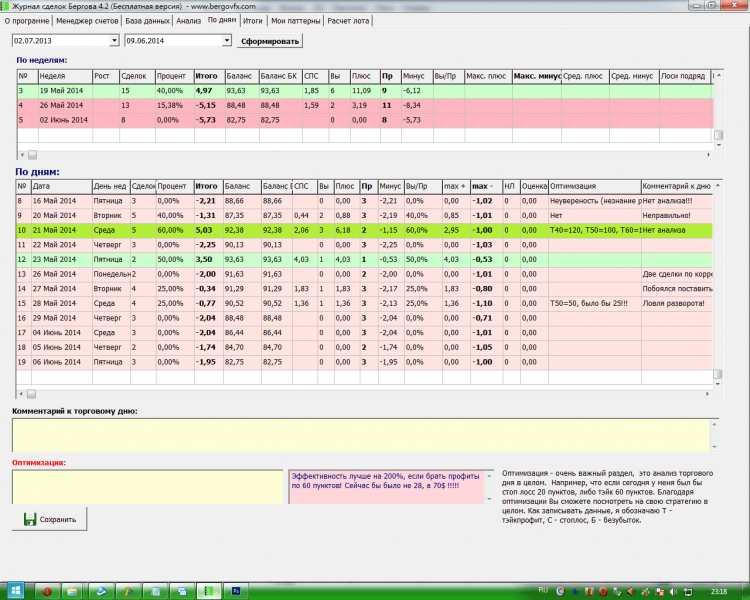
Task: Go to the Расчет лота tab
Action: click(x=350, y=19)
